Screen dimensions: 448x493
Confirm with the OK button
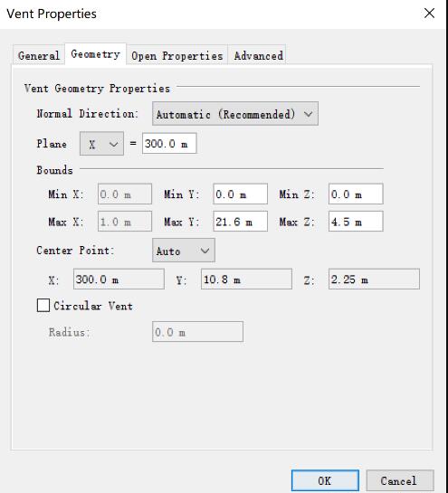(325, 480)
